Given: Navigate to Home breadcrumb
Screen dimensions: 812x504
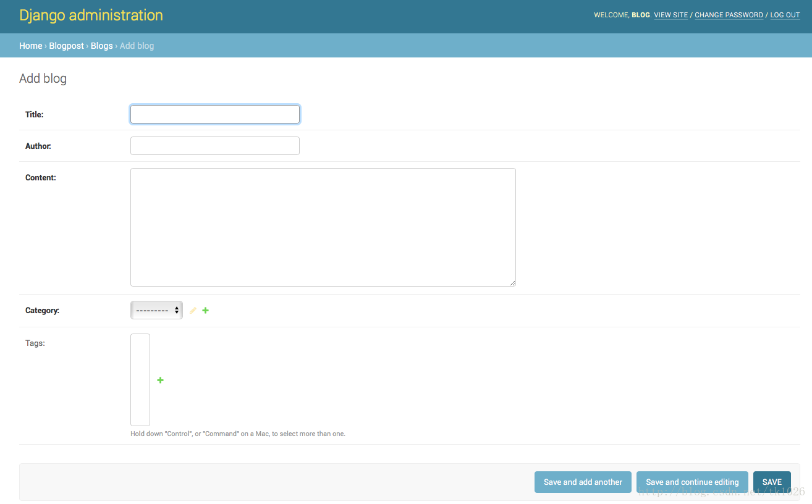Looking at the screenshot, I should tap(31, 46).
